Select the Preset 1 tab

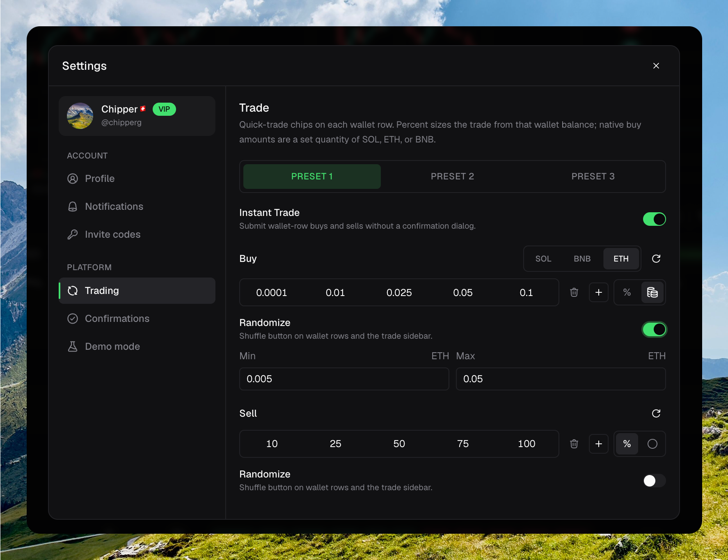(x=312, y=177)
